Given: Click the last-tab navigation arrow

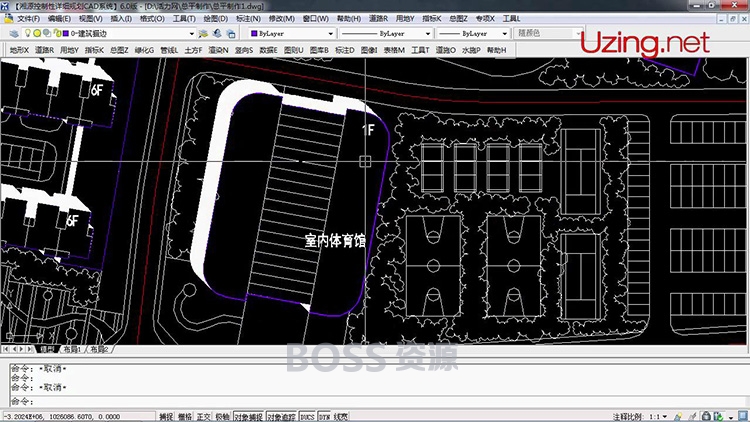Looking at the screenshot, I should coord(30,349).
